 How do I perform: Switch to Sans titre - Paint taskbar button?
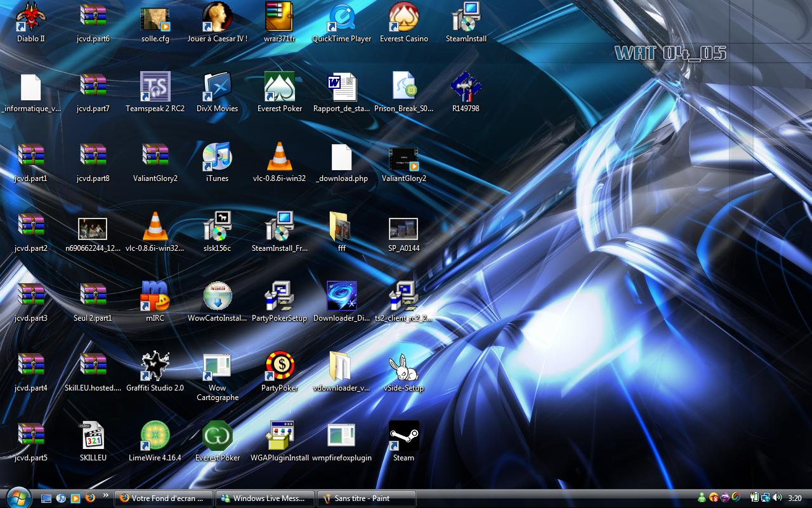coord(366,498)
